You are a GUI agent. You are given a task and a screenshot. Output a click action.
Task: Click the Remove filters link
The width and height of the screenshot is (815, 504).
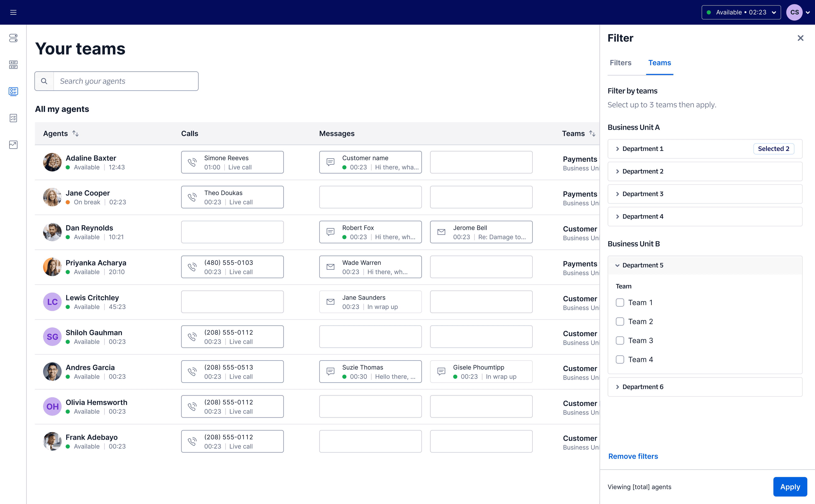[x=633, y=456]
